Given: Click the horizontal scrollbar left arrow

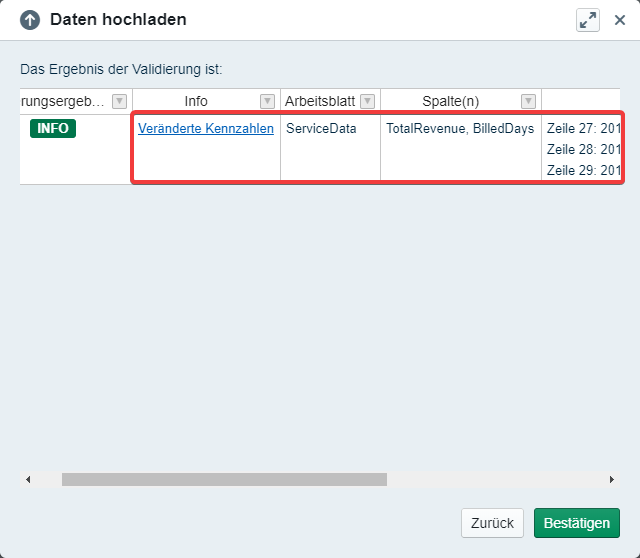Looking at the screenshot, I should coord(28,480).
